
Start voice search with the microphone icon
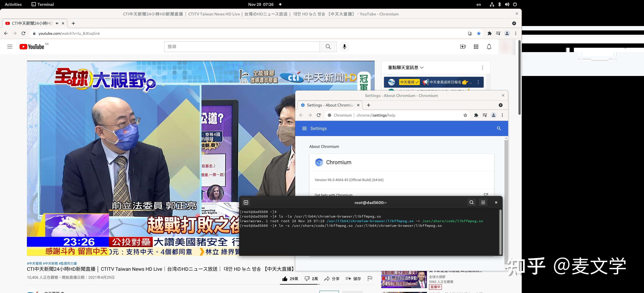tap(344, 47)
